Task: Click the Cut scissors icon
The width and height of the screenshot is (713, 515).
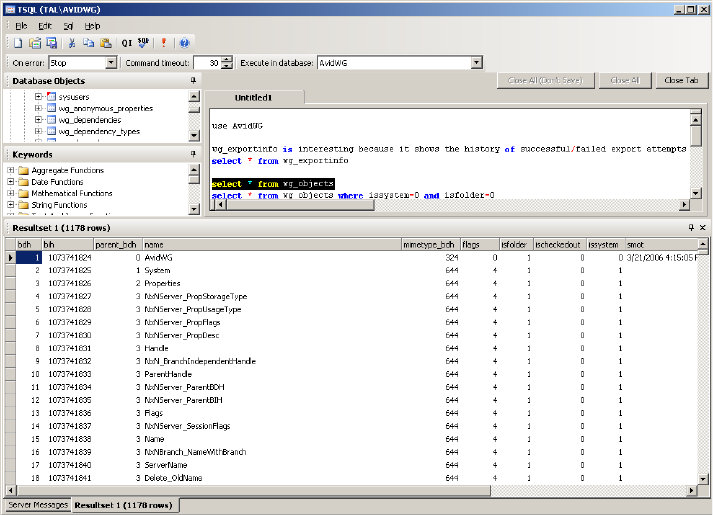Action: [72, 43]
